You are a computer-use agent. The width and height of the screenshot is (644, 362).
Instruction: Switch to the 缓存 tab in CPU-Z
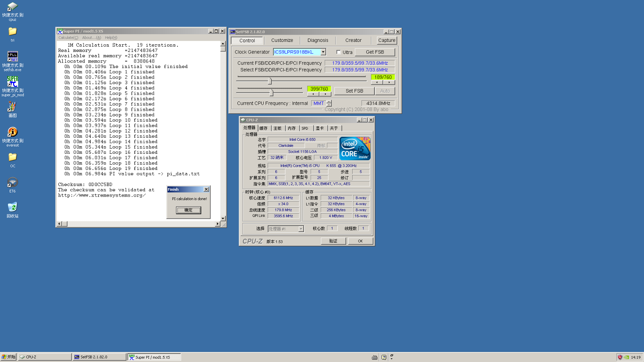[264, 128]
